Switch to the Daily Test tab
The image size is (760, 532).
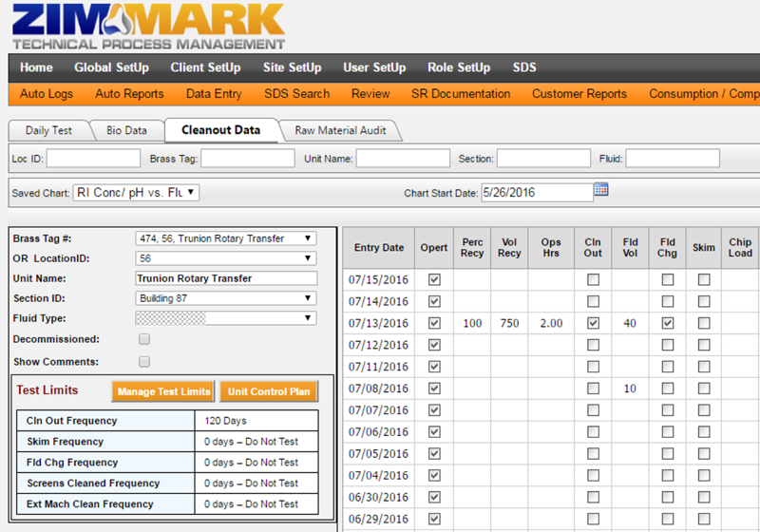coord(48,130)
